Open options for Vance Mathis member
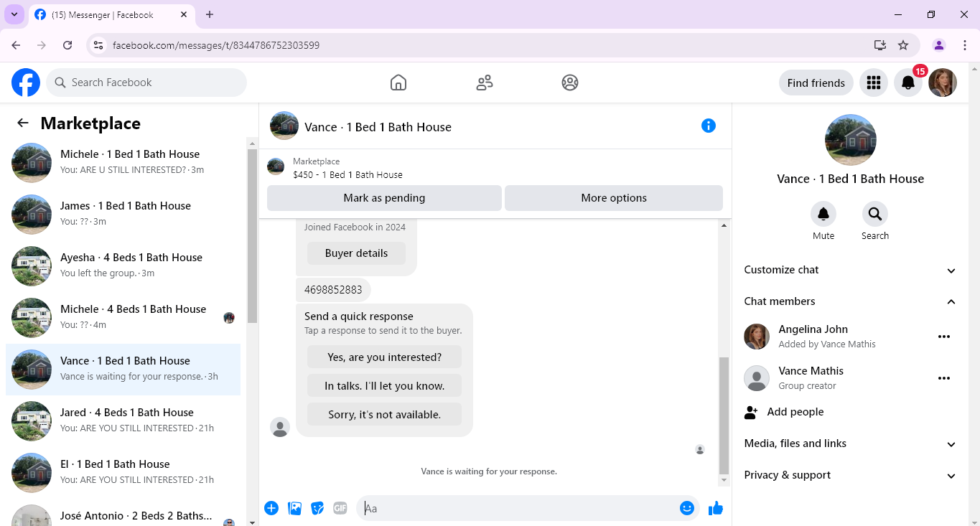980x526 pixels. (944, 378)
